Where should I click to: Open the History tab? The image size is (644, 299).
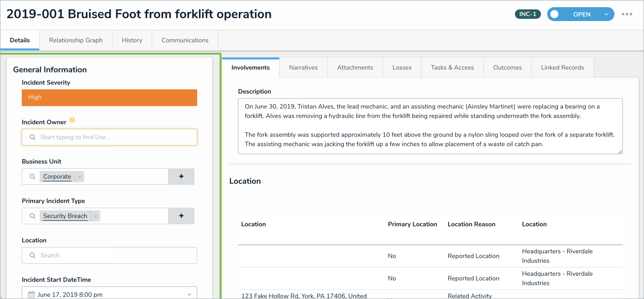click(132, 40)
